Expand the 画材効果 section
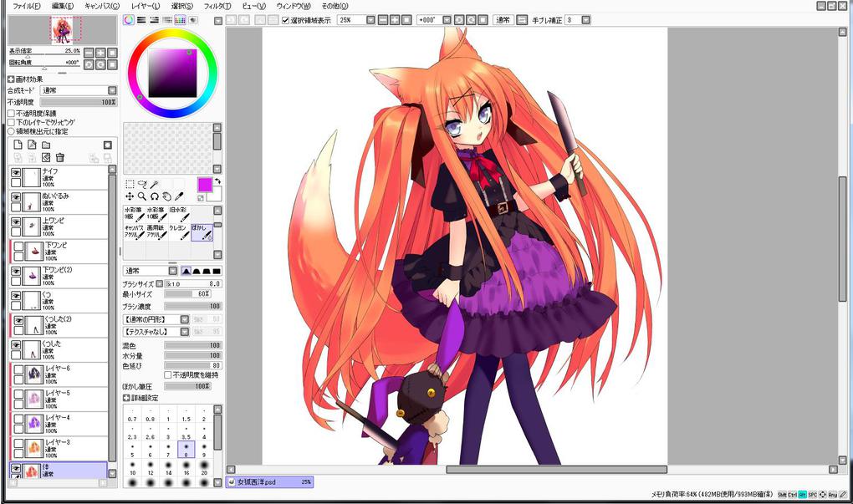The image size is (853, 504). coord(11,79)
